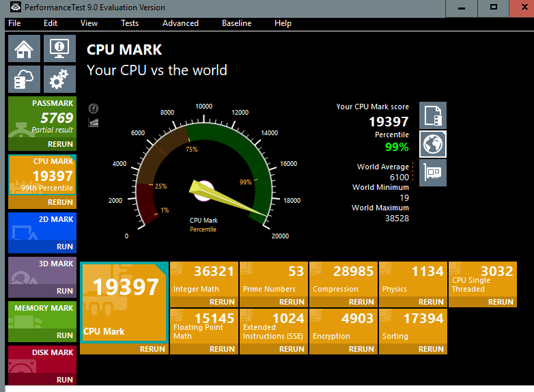Run the 3D Mark test
The height and width of the screenshot is (392, 534).
click(x=42, y=291)
